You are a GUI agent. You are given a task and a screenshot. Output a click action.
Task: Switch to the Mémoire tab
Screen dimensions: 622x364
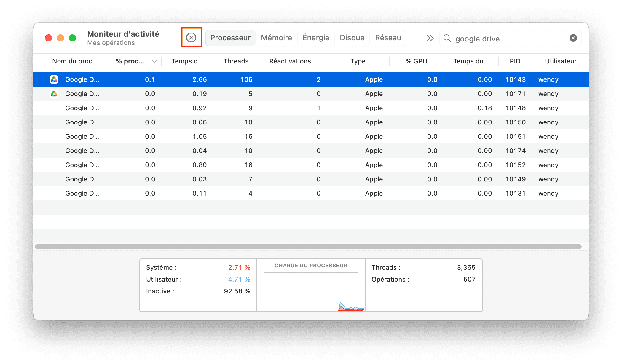click(x=276, y=38)
